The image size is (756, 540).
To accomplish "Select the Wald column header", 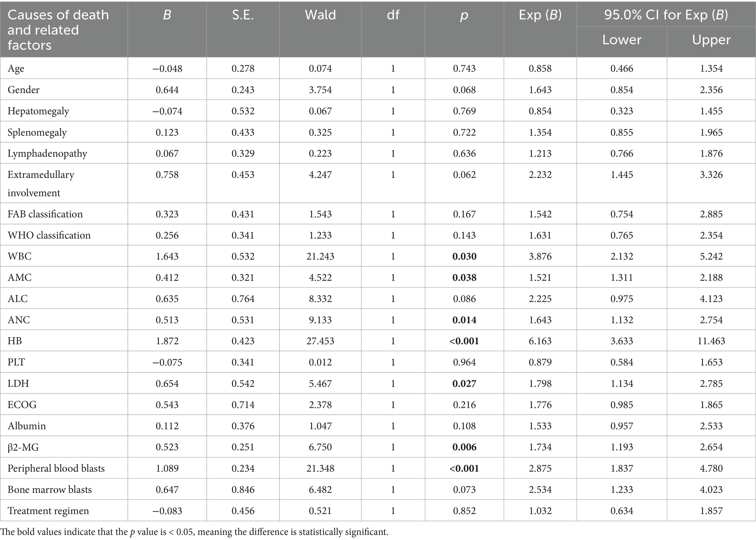I will pyautogui.click(x=320, y=15).
